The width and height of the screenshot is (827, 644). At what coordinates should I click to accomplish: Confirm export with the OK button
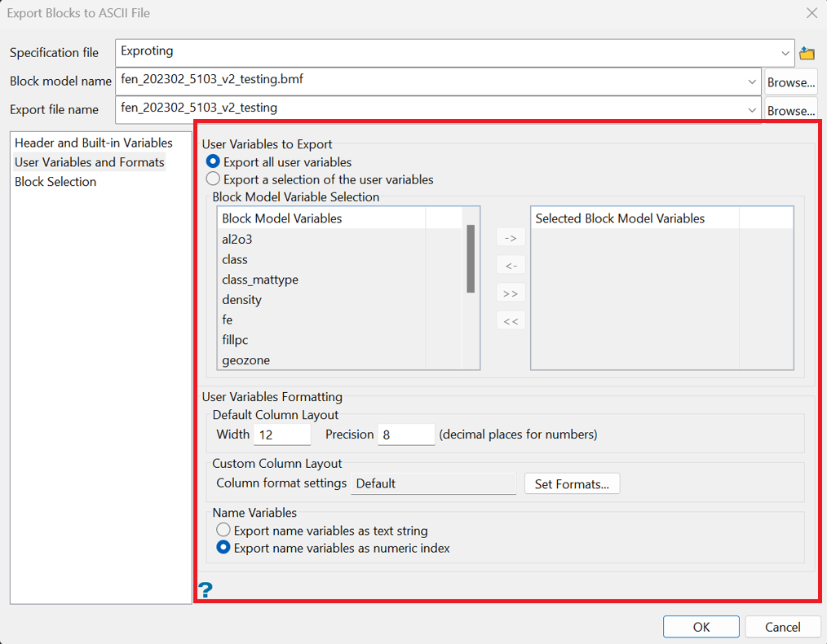click(x=701, y=626)
